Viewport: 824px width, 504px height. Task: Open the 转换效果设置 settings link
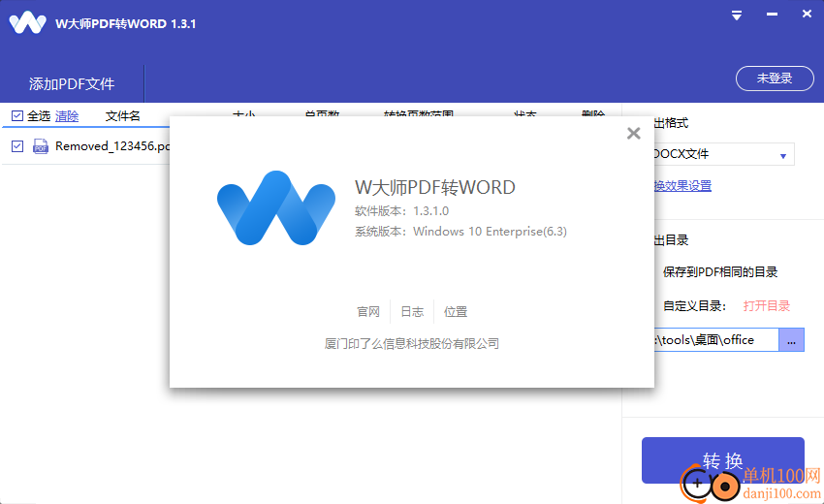[682, 185]
